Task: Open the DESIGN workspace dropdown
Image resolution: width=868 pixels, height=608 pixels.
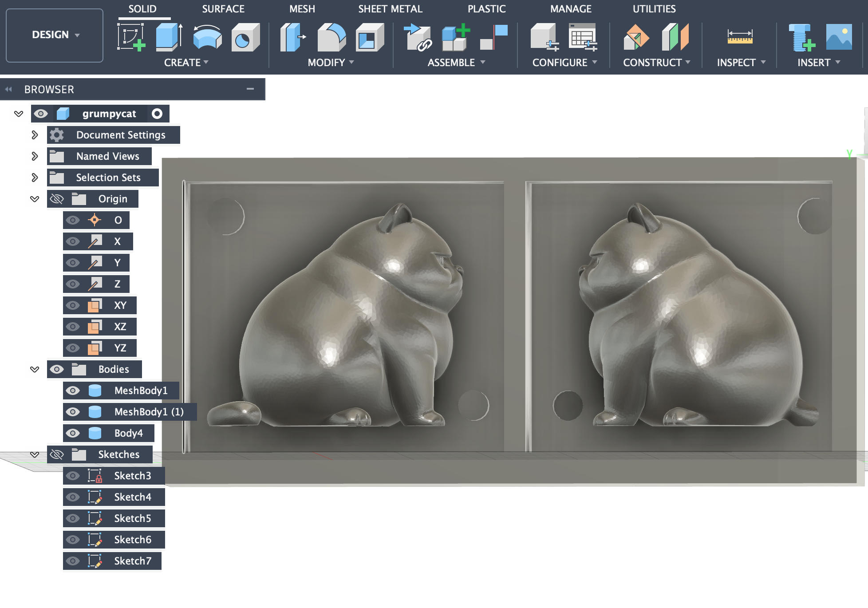Action: tap(55, 35)
